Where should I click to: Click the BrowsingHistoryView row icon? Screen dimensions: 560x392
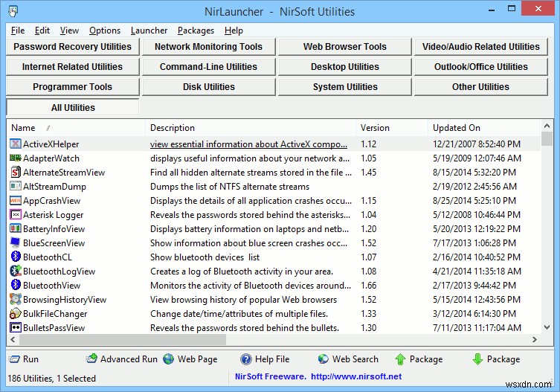[x=16, y=300]
